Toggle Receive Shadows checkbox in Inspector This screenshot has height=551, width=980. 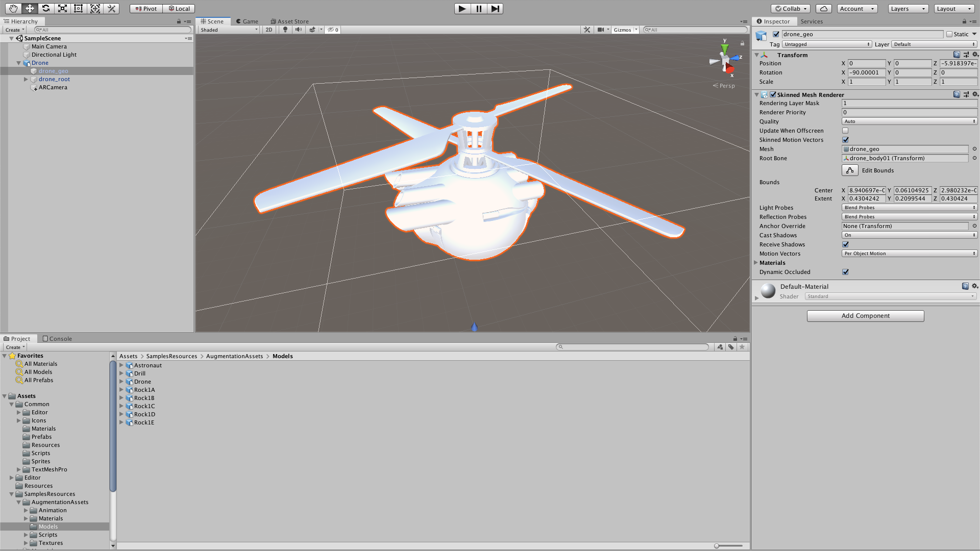click(x=845, y=244)
